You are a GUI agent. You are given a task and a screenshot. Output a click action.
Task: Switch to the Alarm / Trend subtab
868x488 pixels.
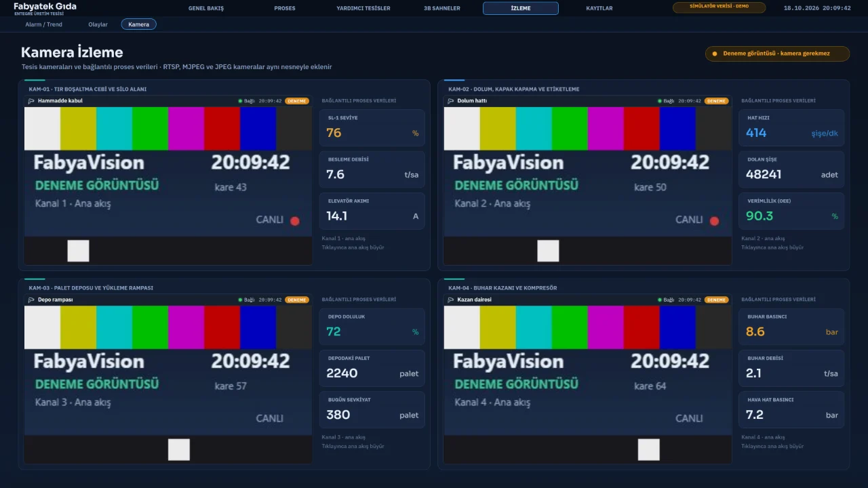(44, 24)
